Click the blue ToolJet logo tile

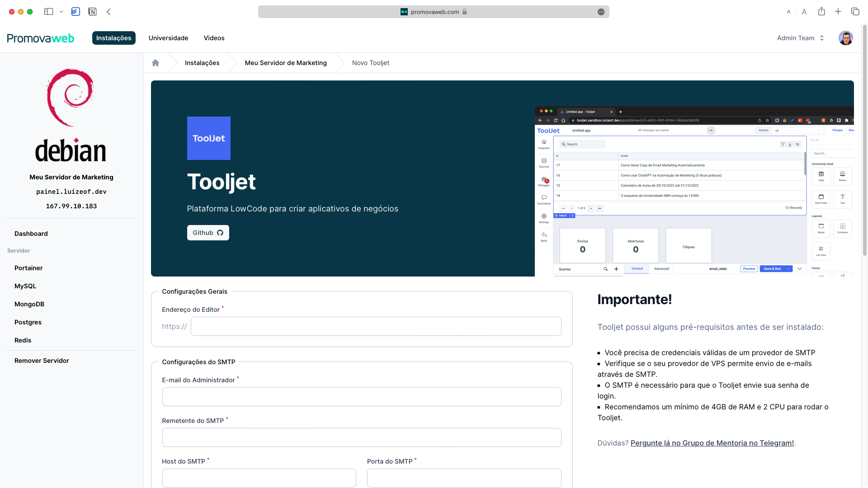coord(209,138)
